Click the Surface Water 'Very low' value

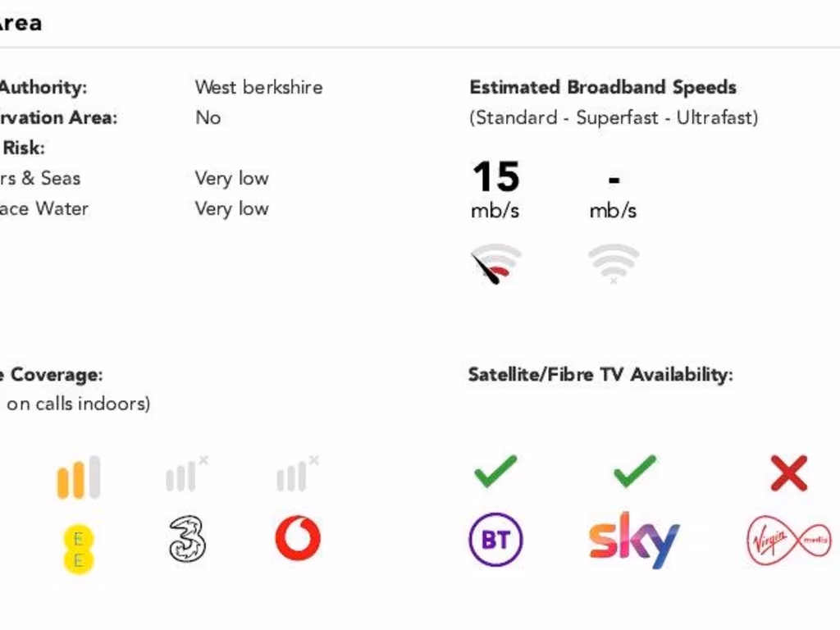pos(231,208)
